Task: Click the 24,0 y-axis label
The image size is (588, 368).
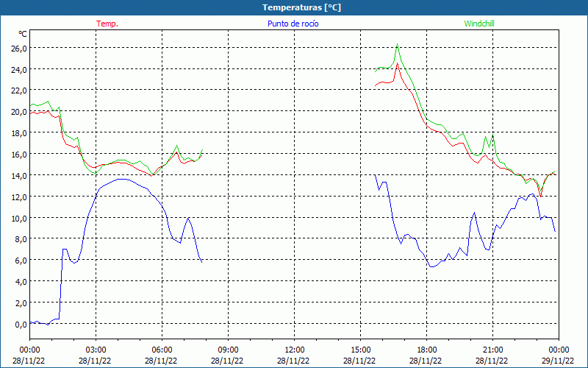Action: [x=20, y=69]
